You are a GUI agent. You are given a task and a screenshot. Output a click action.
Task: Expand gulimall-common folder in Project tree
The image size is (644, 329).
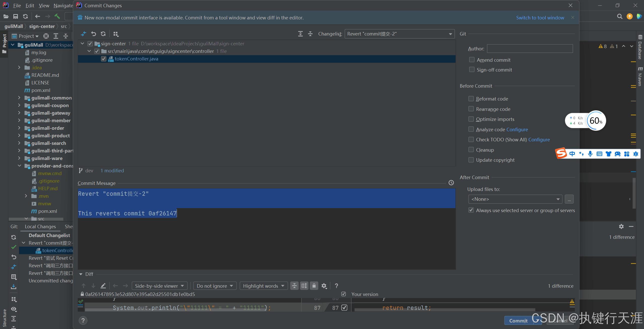pyautogui.click(x=19, y=98)
